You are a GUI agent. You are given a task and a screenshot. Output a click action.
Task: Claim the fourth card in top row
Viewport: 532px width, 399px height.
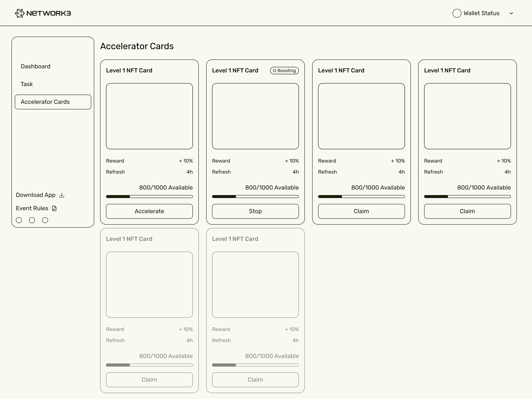coord(467,211)
